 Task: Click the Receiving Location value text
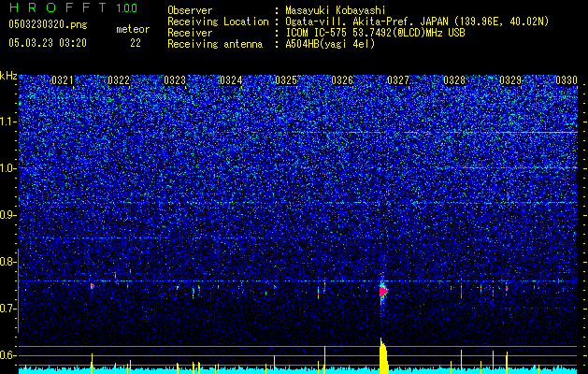point(417,22)
